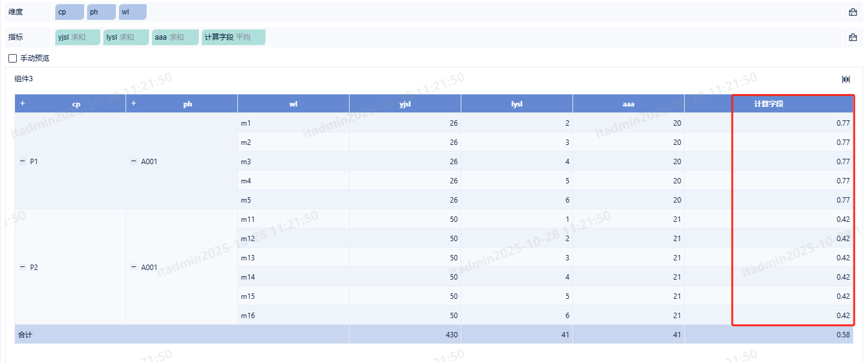Collapse the P1 row group
Screen dimensions: 868x362
(22, 161)
